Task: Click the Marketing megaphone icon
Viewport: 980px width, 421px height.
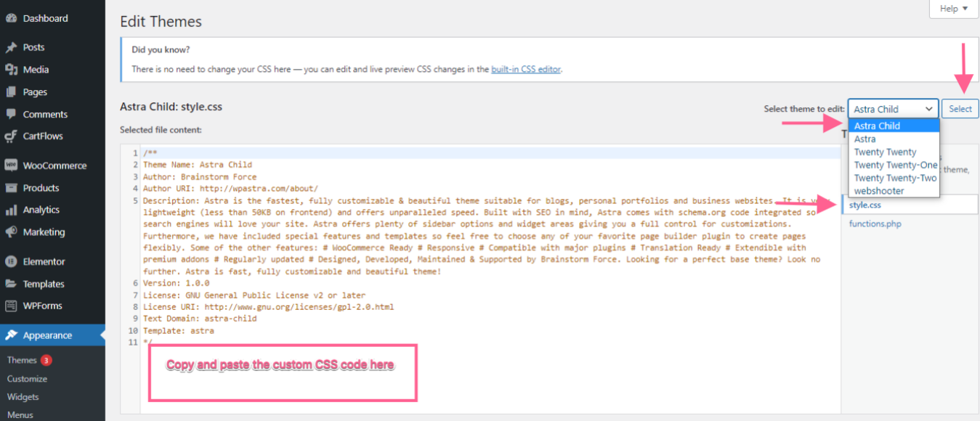Action: 11,232
